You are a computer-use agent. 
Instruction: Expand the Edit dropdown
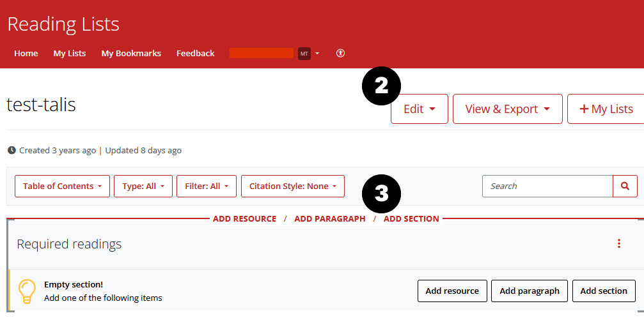419,109
